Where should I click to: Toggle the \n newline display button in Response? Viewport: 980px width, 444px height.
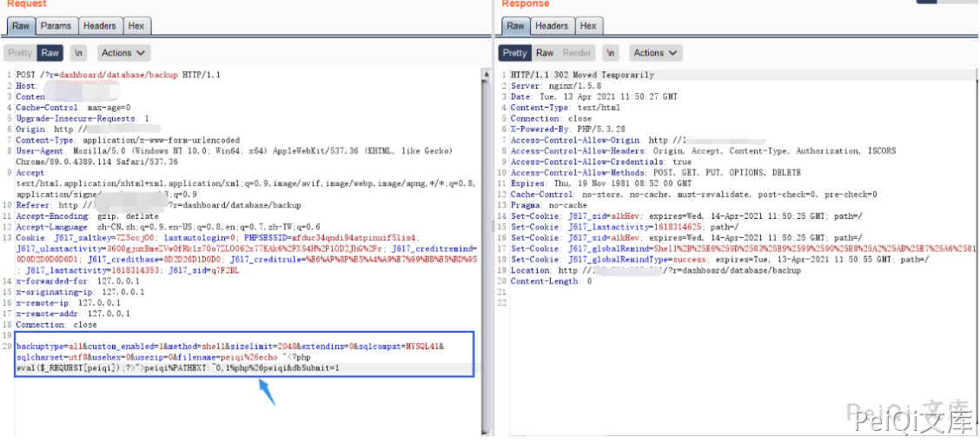612,53
